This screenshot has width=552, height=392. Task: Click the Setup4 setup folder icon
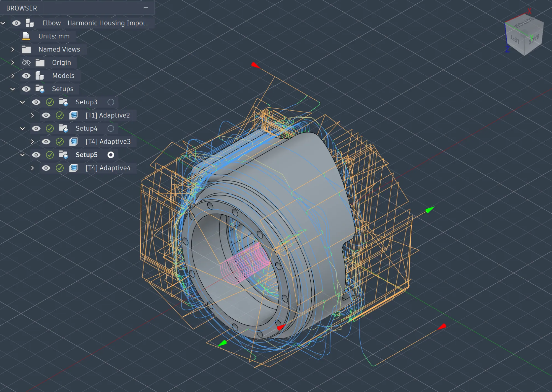click(x=63, y=128)
